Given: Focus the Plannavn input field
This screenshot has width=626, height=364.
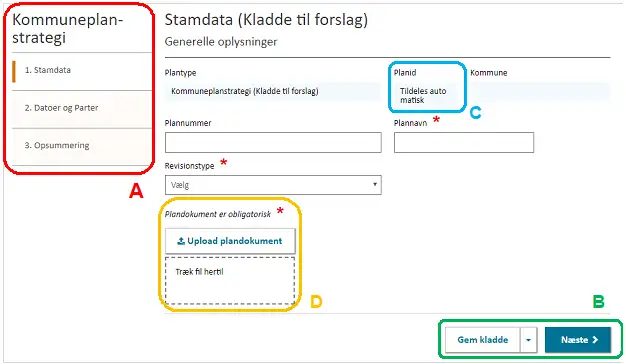Looking at the screenshot, I should 464,142.
